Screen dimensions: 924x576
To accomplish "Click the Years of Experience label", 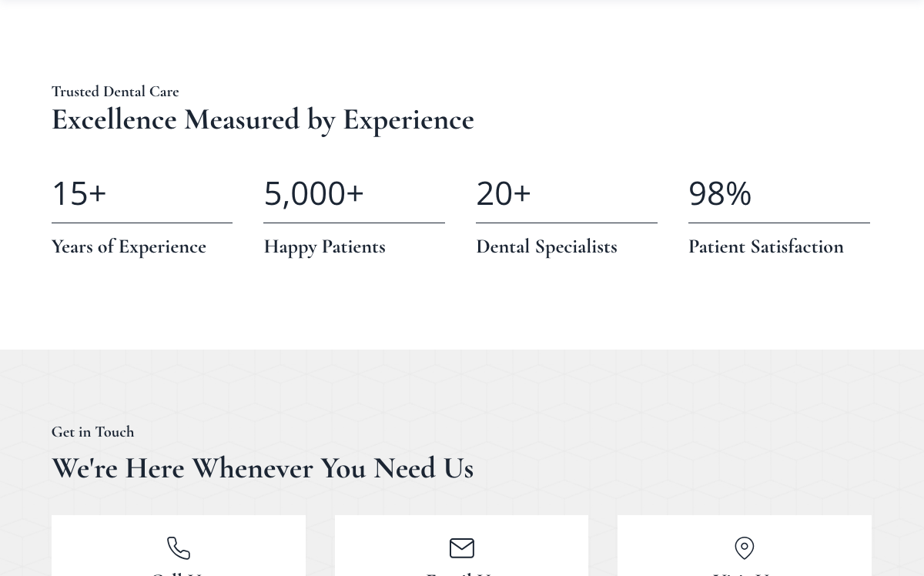I will point(129,246).
